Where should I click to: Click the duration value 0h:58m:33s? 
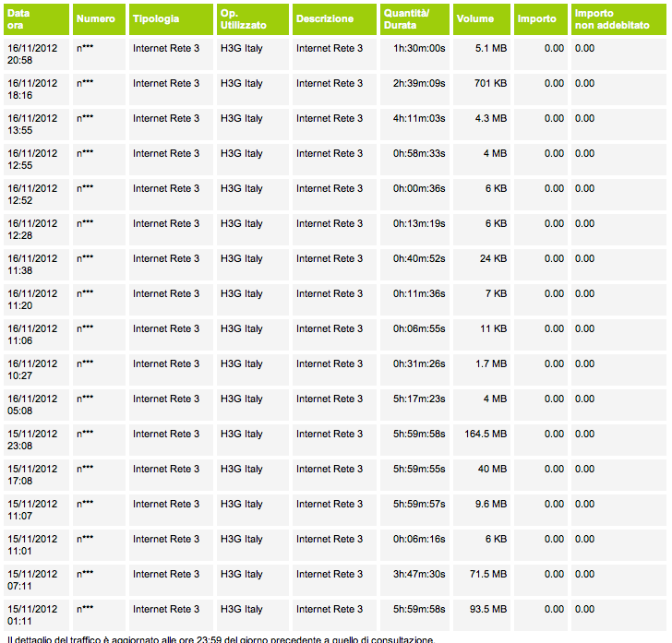click(x=419, y=154)
